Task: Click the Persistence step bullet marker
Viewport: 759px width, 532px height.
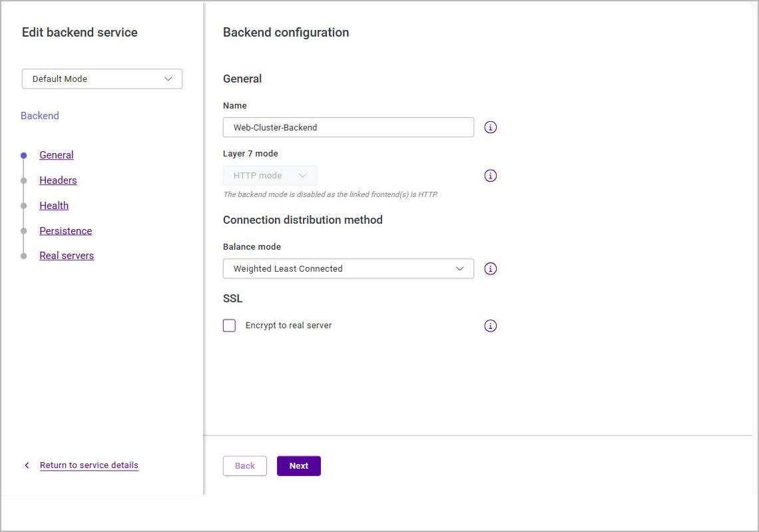Action: 24,231
